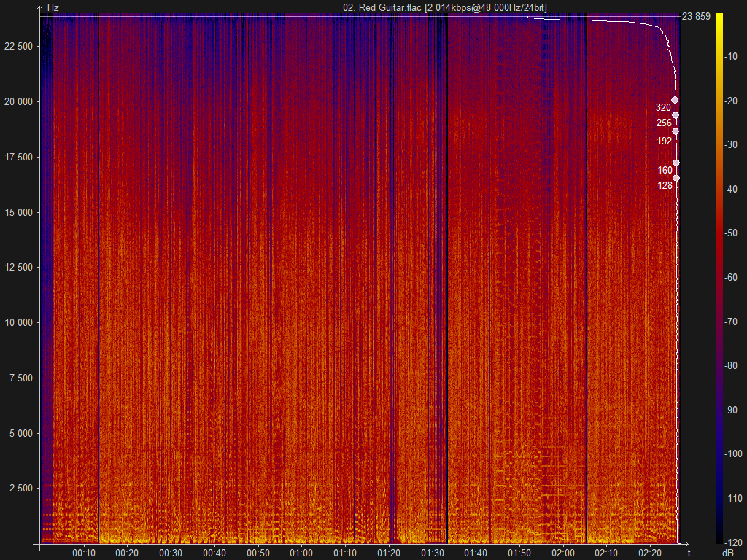747x560 pixels.
Task: Click the 01:40 time axis label
Action: 476,553
